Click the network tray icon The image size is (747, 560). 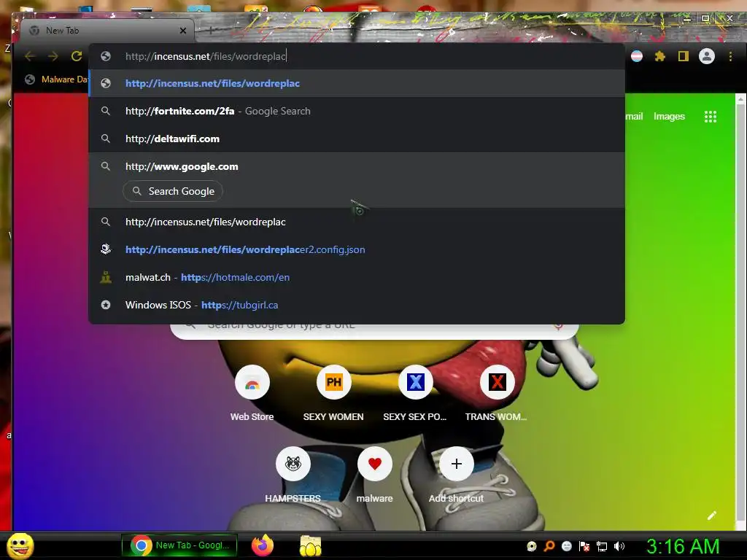pos(602,546)
